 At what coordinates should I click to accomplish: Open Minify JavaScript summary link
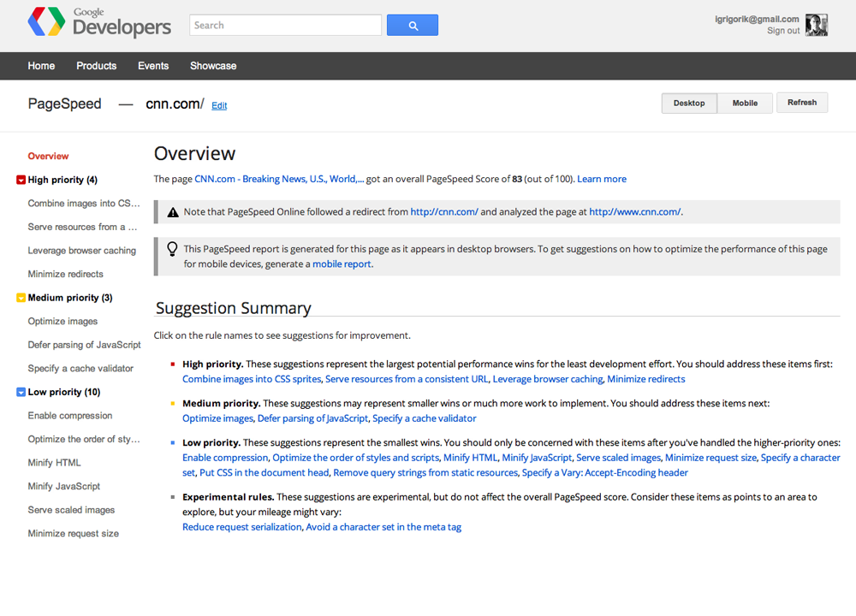537,458
